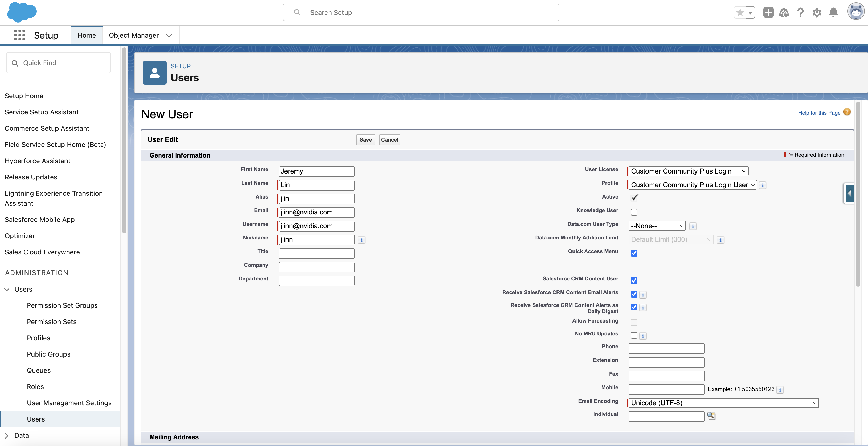Open the favorites list dropdown arrow
This screenshot has height=446, width=868.
coord(750,12)
